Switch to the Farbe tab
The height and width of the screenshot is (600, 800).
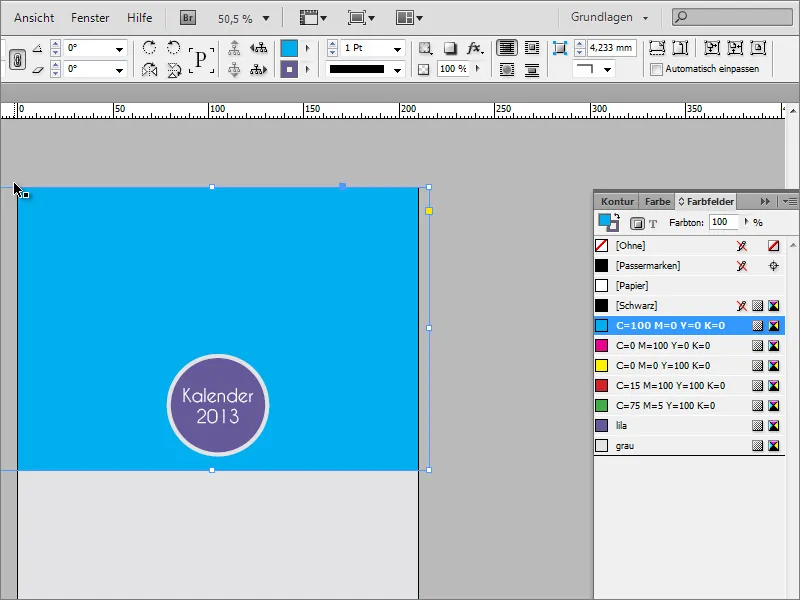(x=657, y=202)
